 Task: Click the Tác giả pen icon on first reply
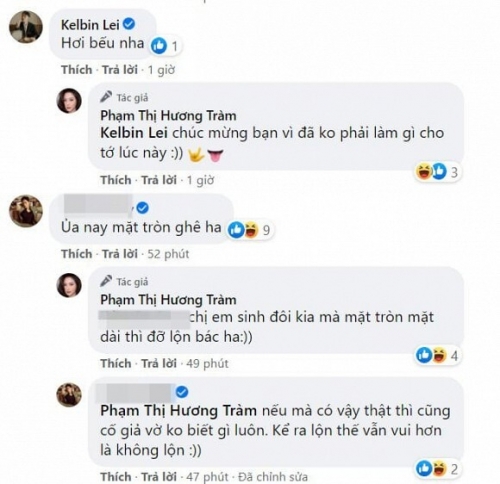[106, 97]
